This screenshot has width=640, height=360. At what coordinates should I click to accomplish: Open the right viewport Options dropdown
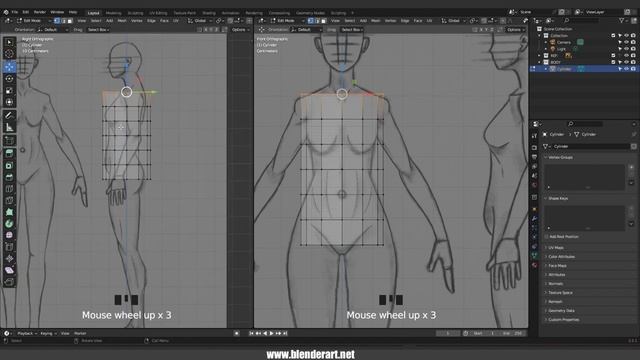click(515, 30)
